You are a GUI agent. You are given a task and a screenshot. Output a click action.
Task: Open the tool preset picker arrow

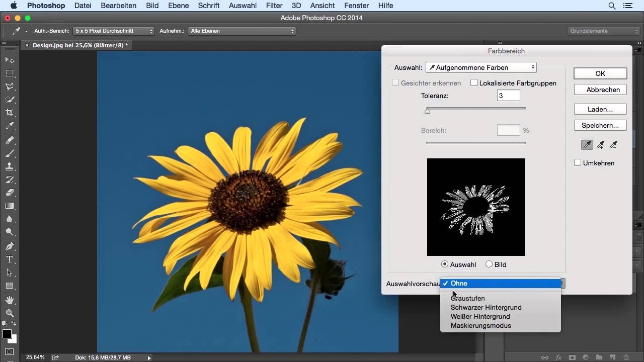point(26,31)
